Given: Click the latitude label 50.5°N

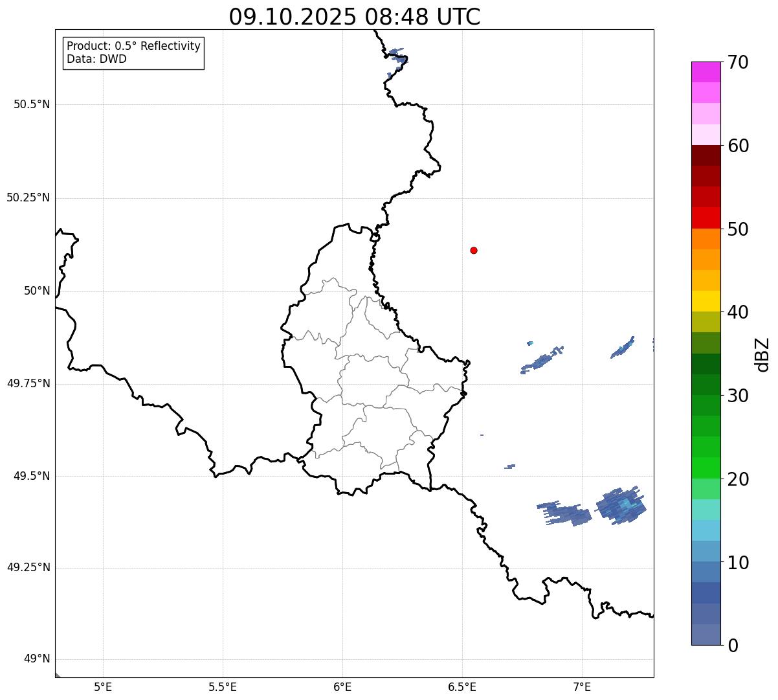Looking at the screenshot, I should (32, 104).
